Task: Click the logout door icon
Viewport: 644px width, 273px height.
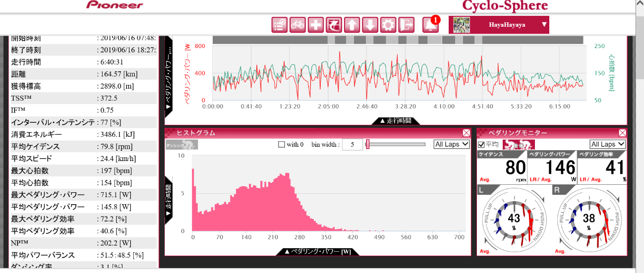Action: (406, 25)
